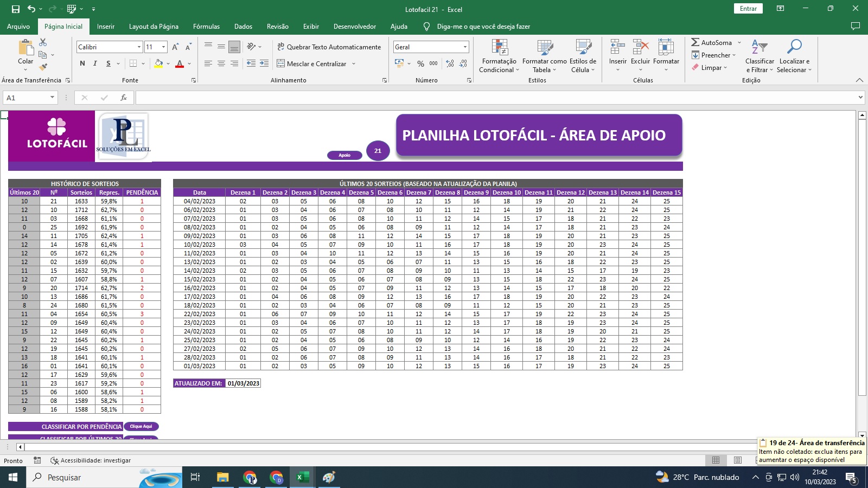Click the Entrar sign-in button

pyautogui.click(x=748, y=9)
